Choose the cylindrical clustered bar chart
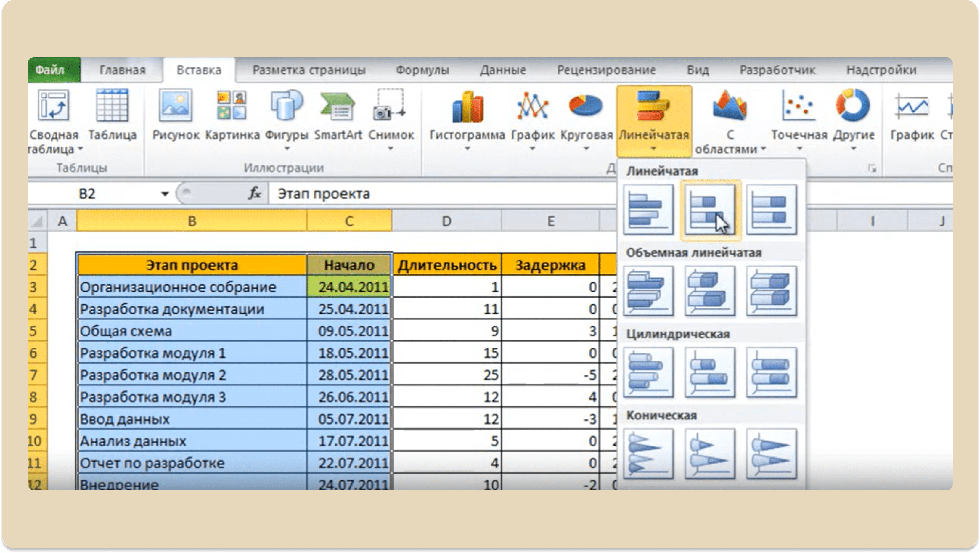The image size is (980, 553). [x=648, y=372]
